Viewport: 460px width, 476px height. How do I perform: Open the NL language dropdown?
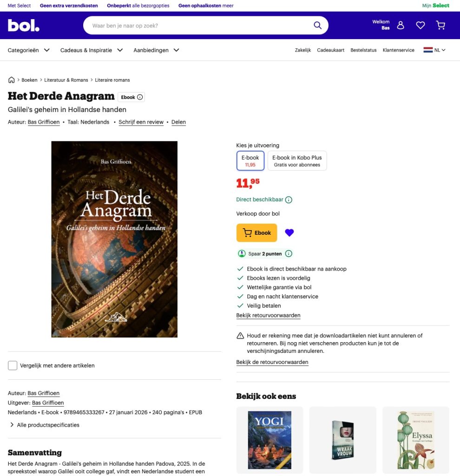pyautogui.click(x=434, y=50)
